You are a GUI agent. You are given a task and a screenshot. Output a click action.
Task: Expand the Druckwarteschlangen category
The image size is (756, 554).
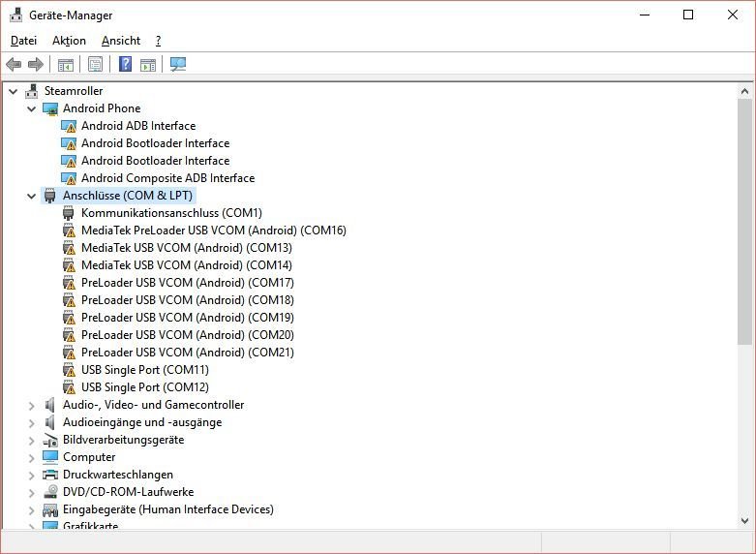click(x=31, y=475)
